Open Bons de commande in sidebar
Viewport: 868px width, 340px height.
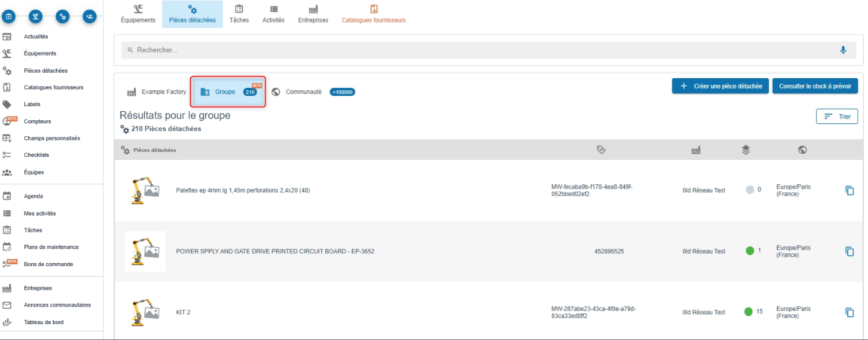[48, 264]
